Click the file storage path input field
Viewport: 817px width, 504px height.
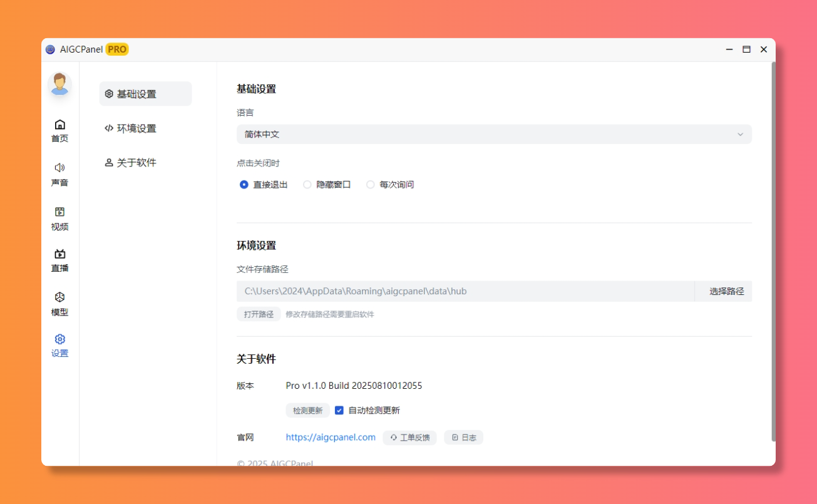(x=465, y=291)
